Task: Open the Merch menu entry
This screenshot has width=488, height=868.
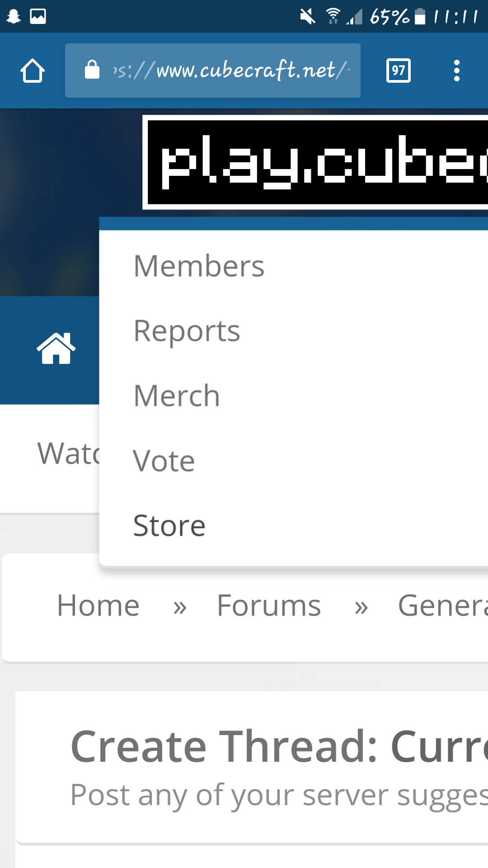Action: pos(177,396)
